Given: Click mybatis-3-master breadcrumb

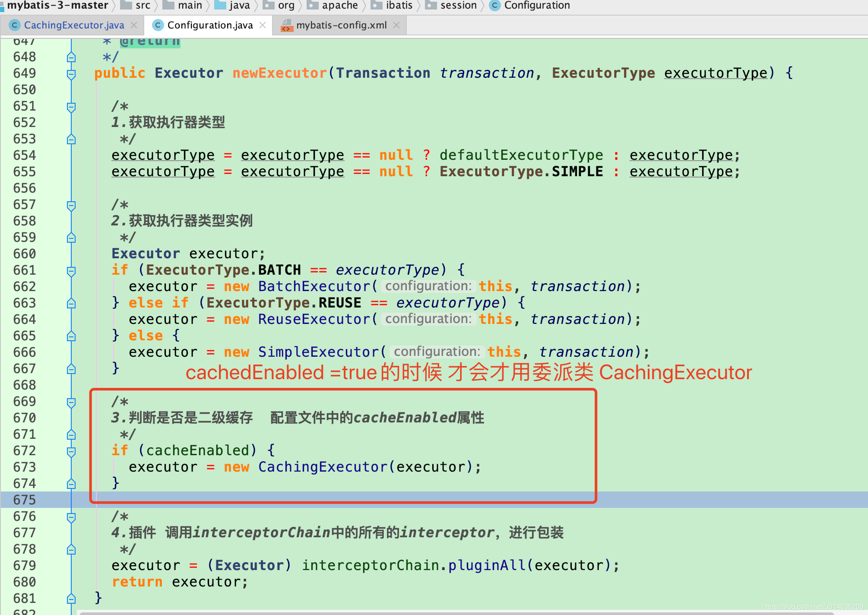Looking at the screenshot, I should pyautogui.click(x=57, y=5).
